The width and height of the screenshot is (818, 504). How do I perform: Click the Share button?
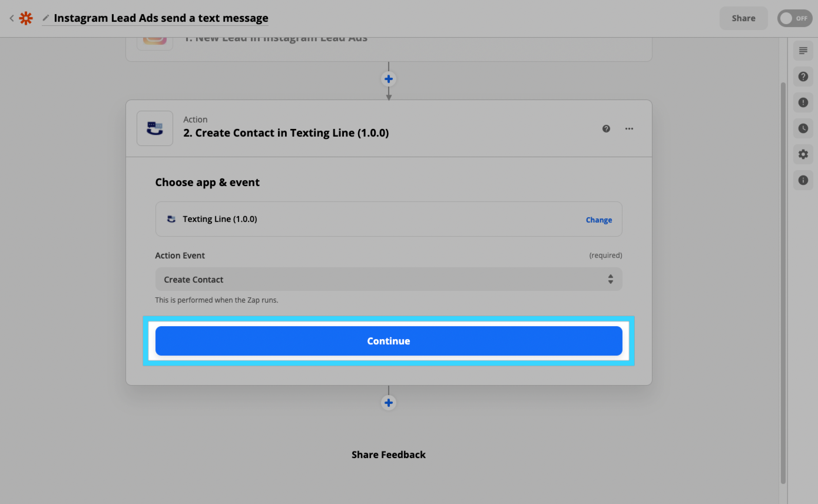point(743,18)
